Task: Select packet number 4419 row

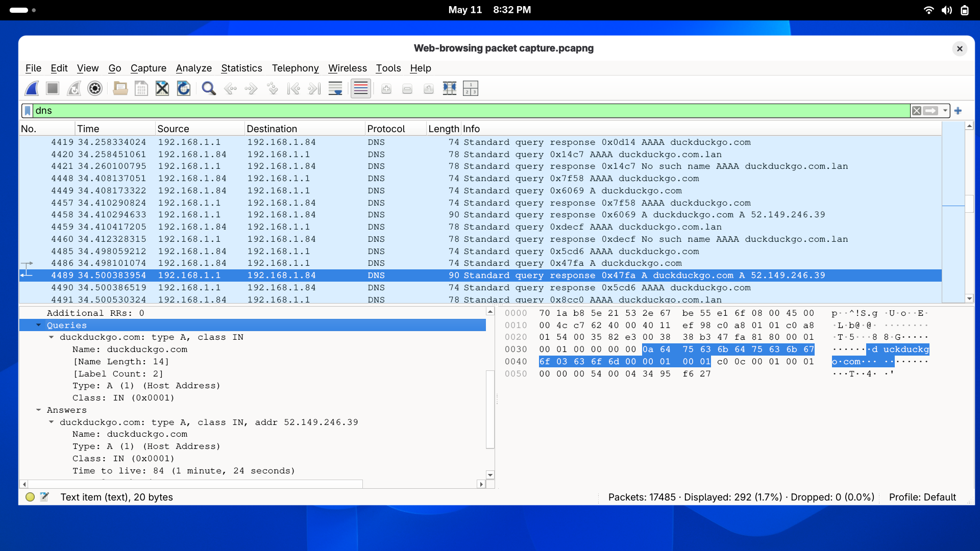Action: click(x=480, y=142)
